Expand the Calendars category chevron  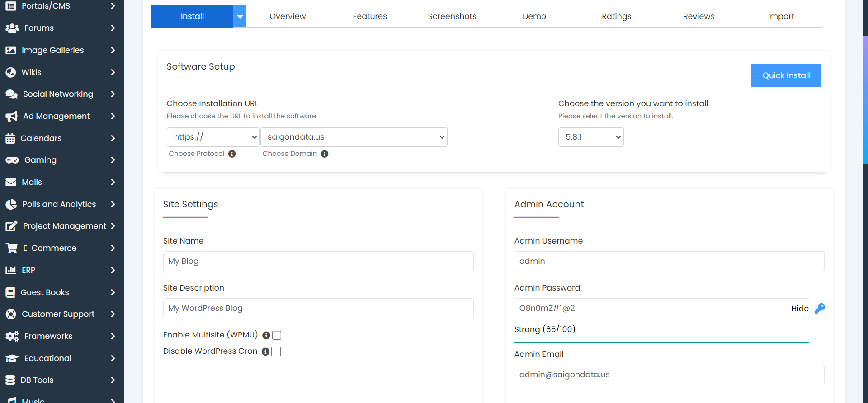pyautogui.click(x=113, y=138)
